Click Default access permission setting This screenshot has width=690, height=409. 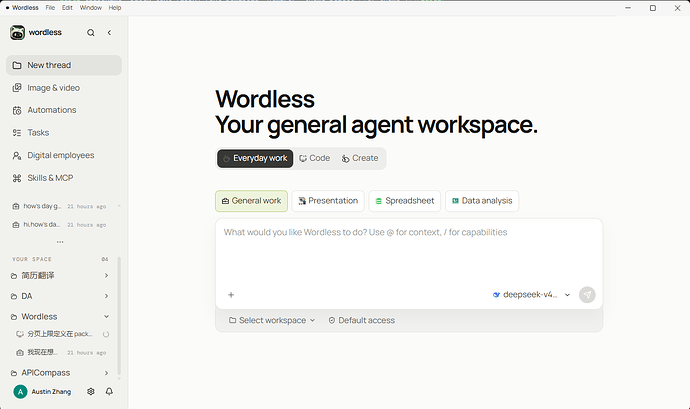point(362,321)
